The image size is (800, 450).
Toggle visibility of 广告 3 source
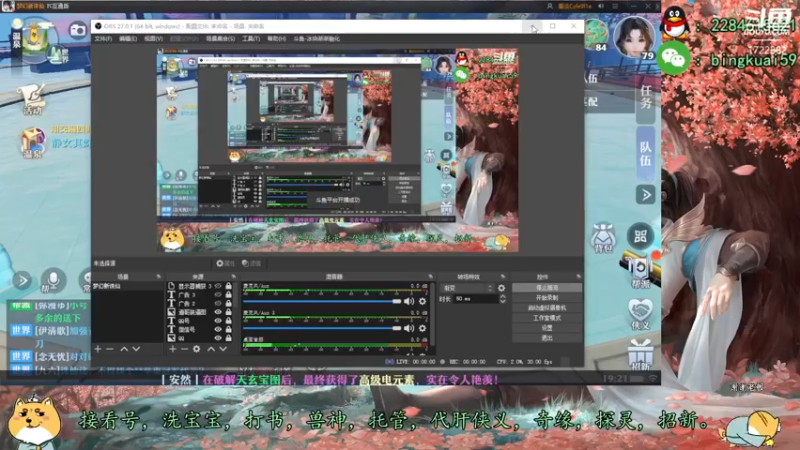tap(218, 295)
